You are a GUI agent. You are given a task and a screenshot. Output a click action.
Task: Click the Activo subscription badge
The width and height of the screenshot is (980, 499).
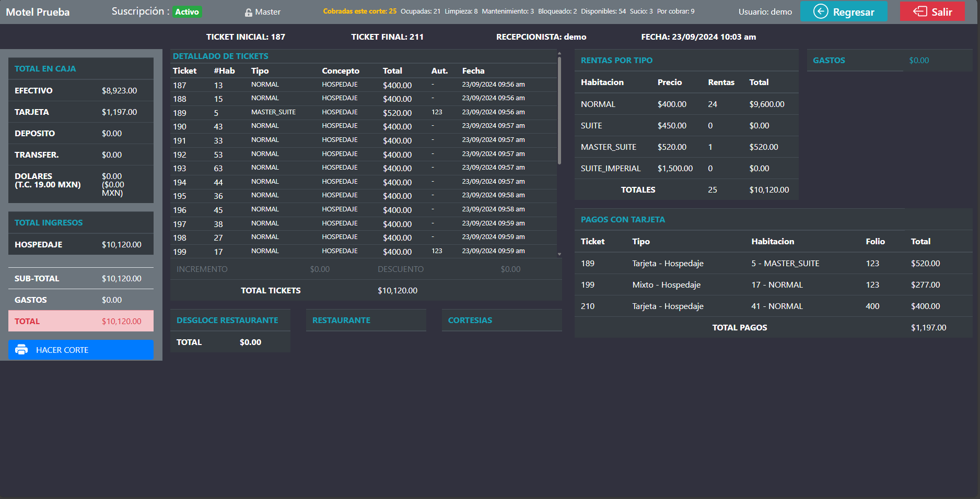click(x=187, y=11)
